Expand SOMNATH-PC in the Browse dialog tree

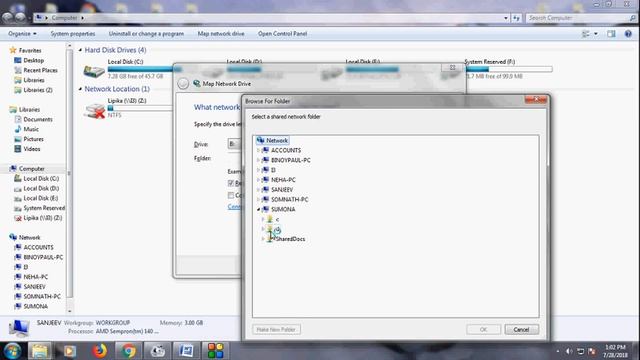(x=258, y=199)
